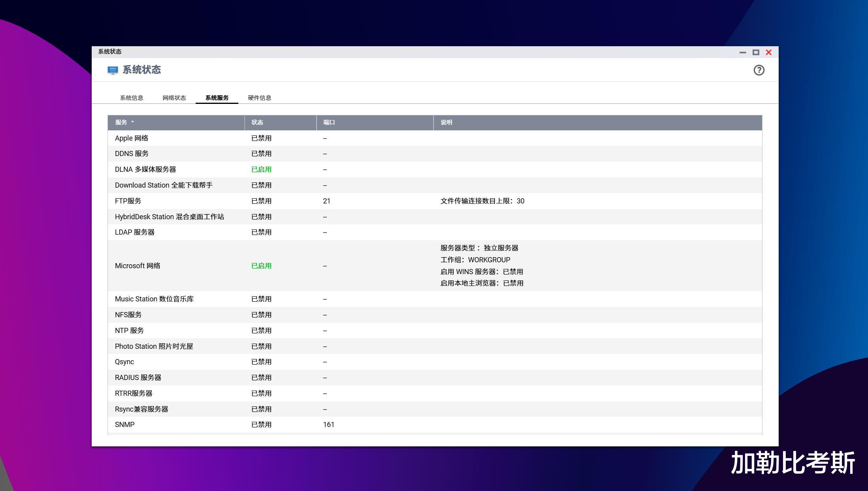Click the System Status monitor icon

113,70
